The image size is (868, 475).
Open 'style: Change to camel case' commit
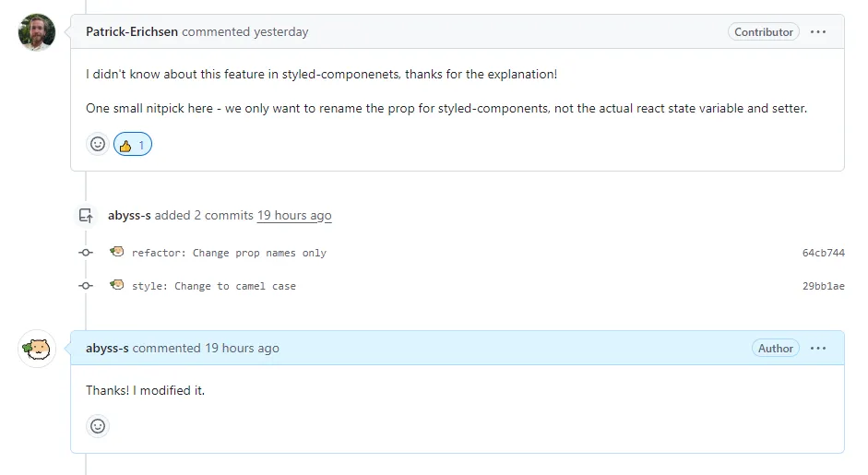(214, 286)
